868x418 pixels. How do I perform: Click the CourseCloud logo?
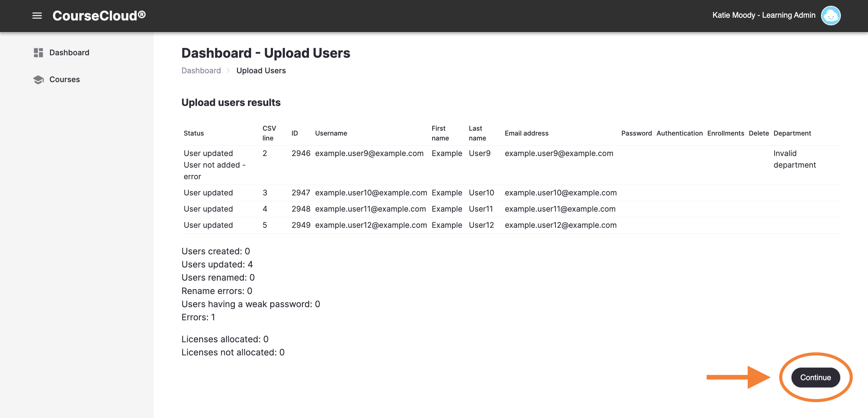99,16
